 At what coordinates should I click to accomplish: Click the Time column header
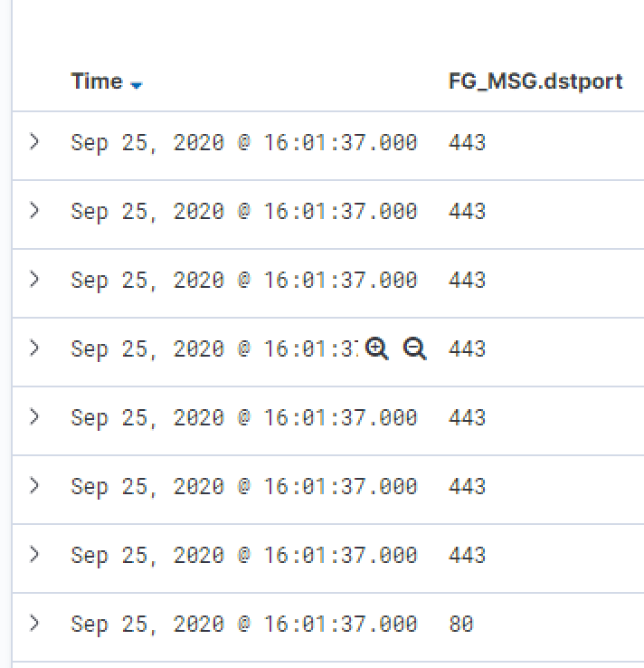(97, 81)
